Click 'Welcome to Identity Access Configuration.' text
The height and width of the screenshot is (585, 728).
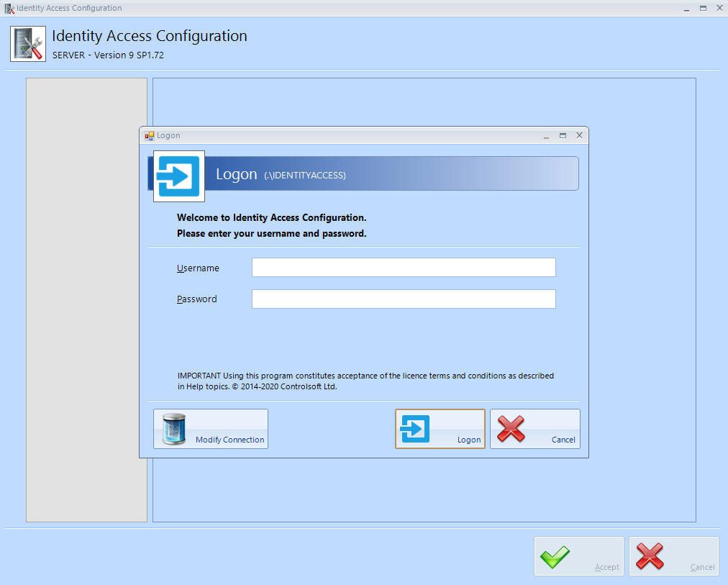pos(272,218)
